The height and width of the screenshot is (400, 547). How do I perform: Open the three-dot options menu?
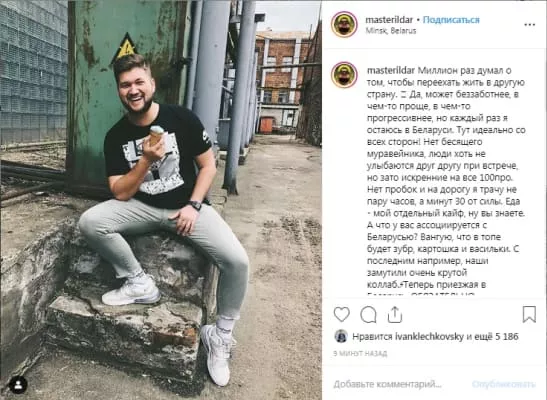[x=529, y=25]
